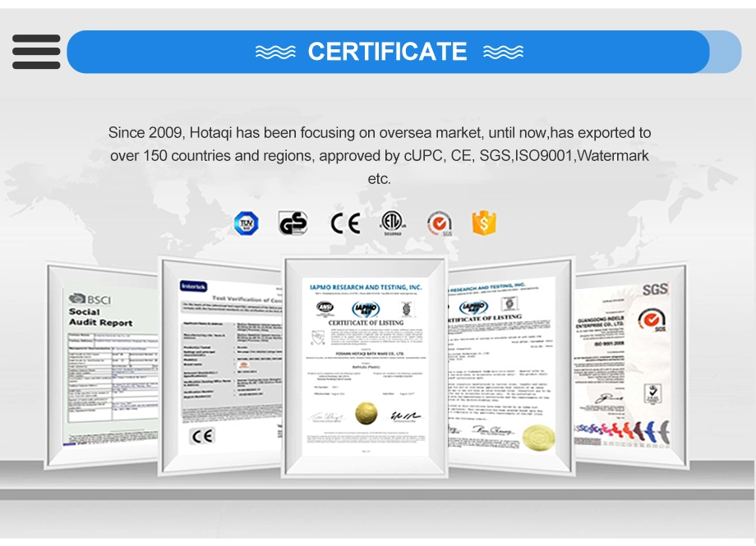Click the SGS checkmark logo
756x546 pixels.
440,223
